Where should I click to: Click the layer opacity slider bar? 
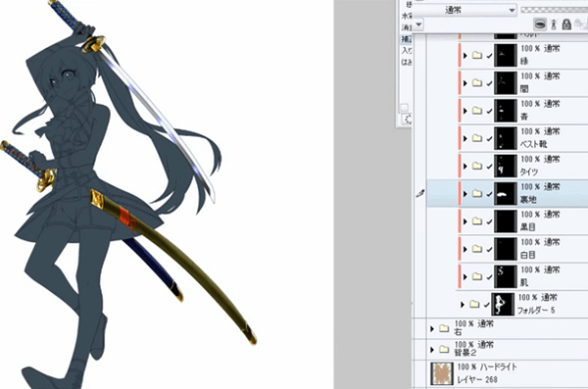click(x=555, y=10)
